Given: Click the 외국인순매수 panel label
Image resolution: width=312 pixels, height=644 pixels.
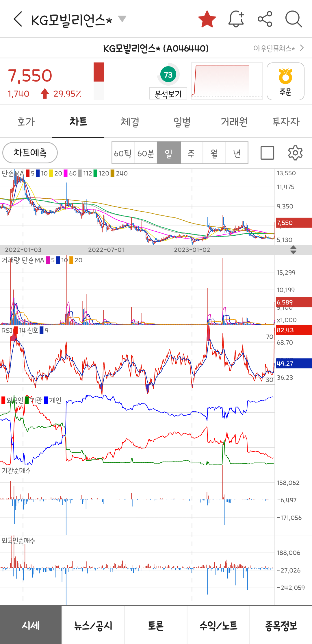Looking at the screenshot, I should (x=18, y=540).
